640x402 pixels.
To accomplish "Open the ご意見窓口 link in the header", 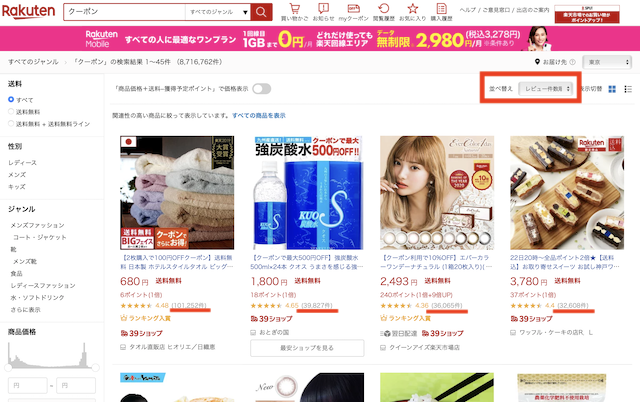I will point(496,10).
